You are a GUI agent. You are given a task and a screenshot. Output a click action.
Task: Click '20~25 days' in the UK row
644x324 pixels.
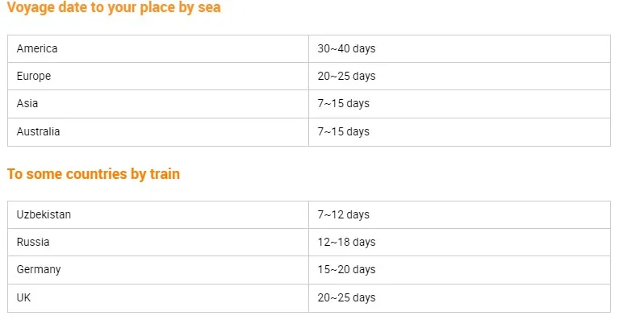pos(346,297)
